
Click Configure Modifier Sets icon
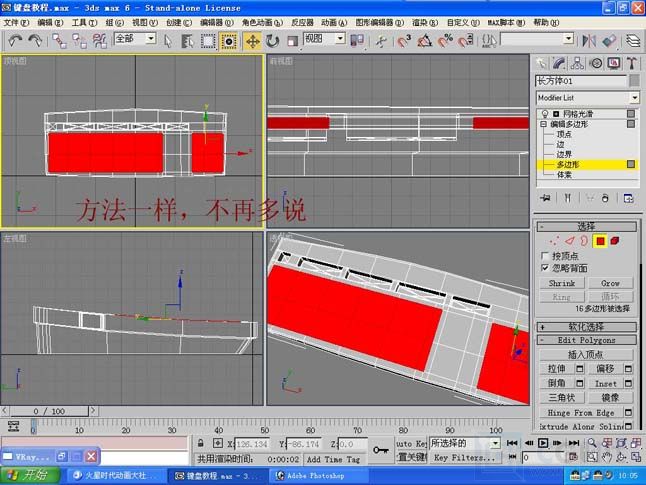point(628,198)
